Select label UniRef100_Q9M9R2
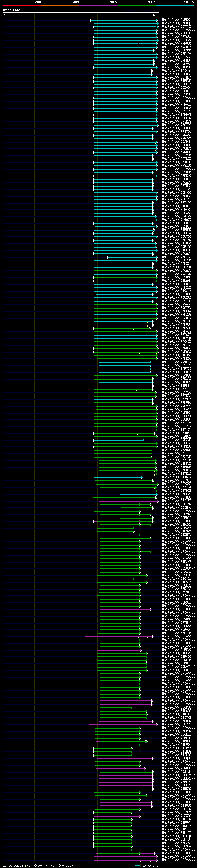The height and width of the screenshot is (868, 197). [x=177, y=406]
